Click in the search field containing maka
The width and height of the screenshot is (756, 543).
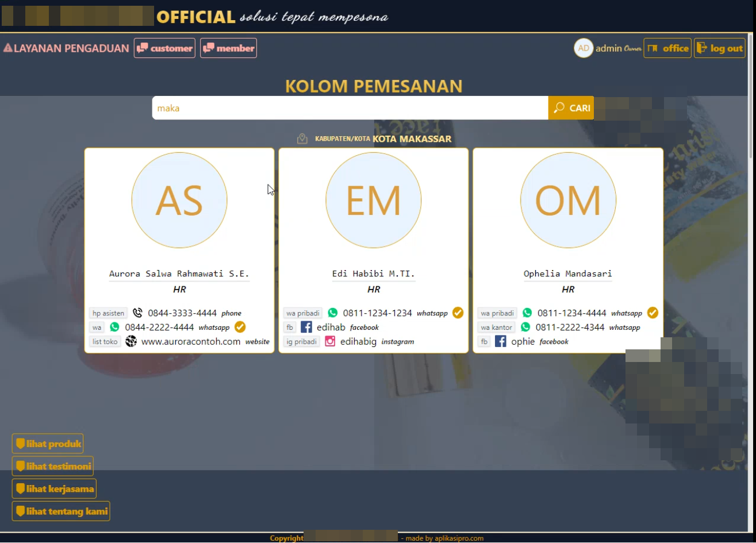tap(350, 108)
